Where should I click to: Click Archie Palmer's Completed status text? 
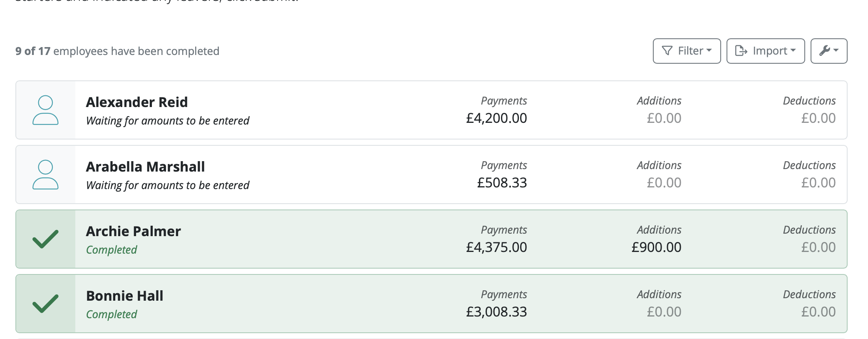tap(112, 250)
